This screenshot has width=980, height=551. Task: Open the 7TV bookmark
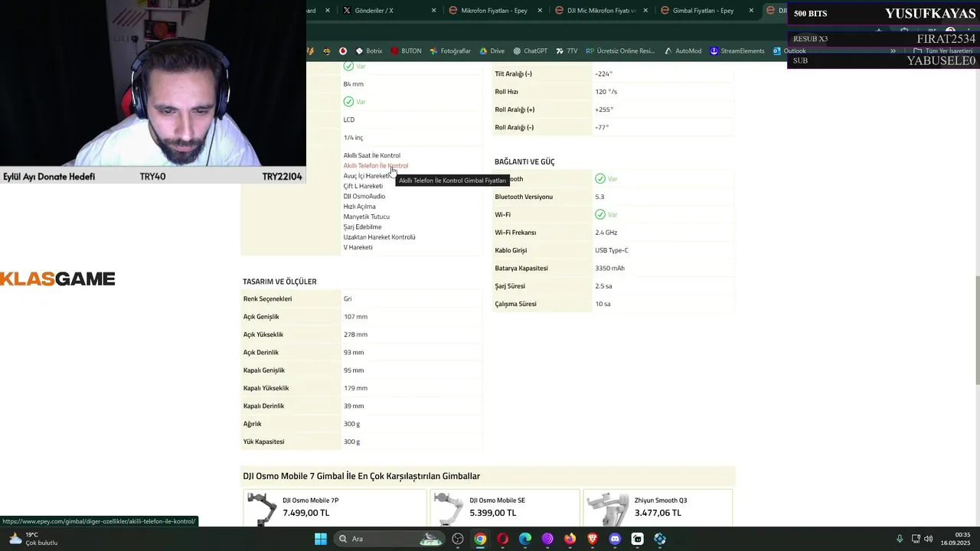(x=566, y=51)
